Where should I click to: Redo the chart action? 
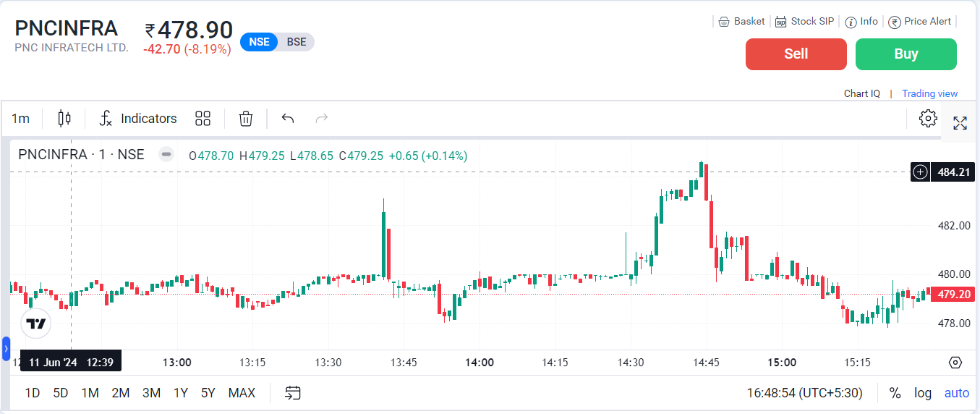[x=322, y=119]
